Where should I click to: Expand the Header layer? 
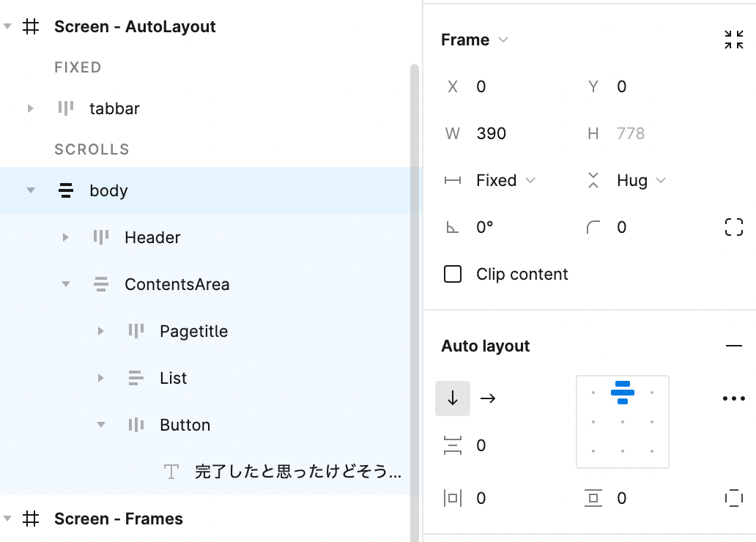pos(66,237)
